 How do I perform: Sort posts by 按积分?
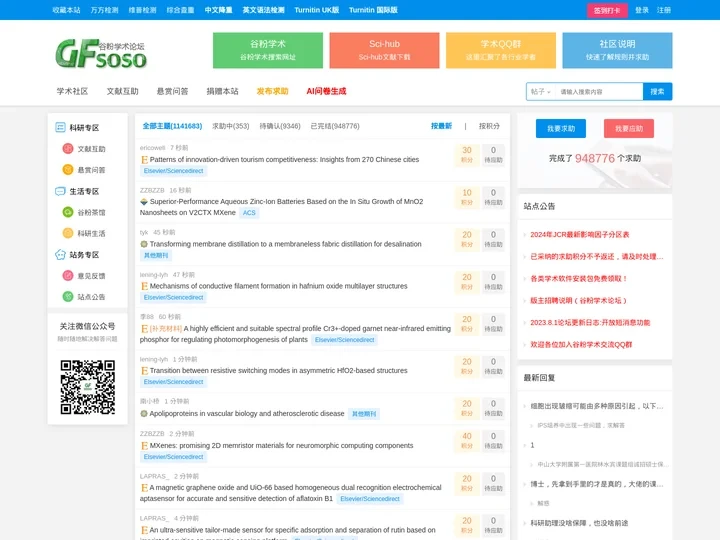[489, 126]
